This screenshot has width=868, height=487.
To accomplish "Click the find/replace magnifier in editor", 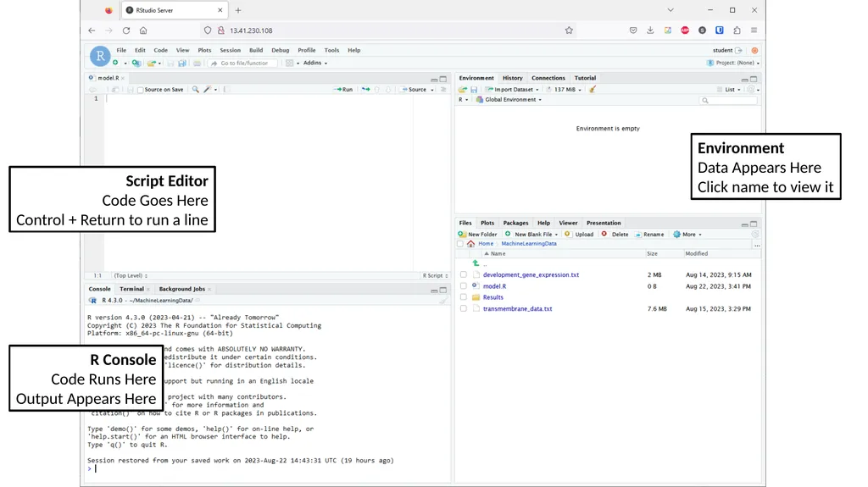I will 196,89.
